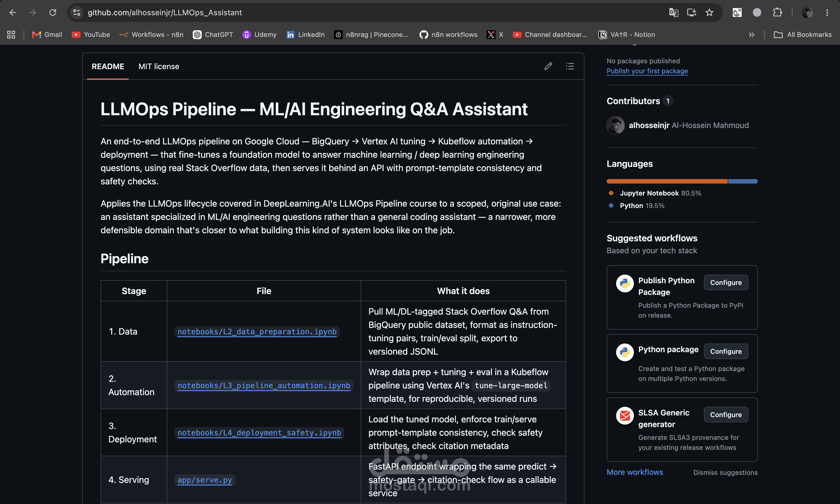Open README outline list icon

pos(570,66)
